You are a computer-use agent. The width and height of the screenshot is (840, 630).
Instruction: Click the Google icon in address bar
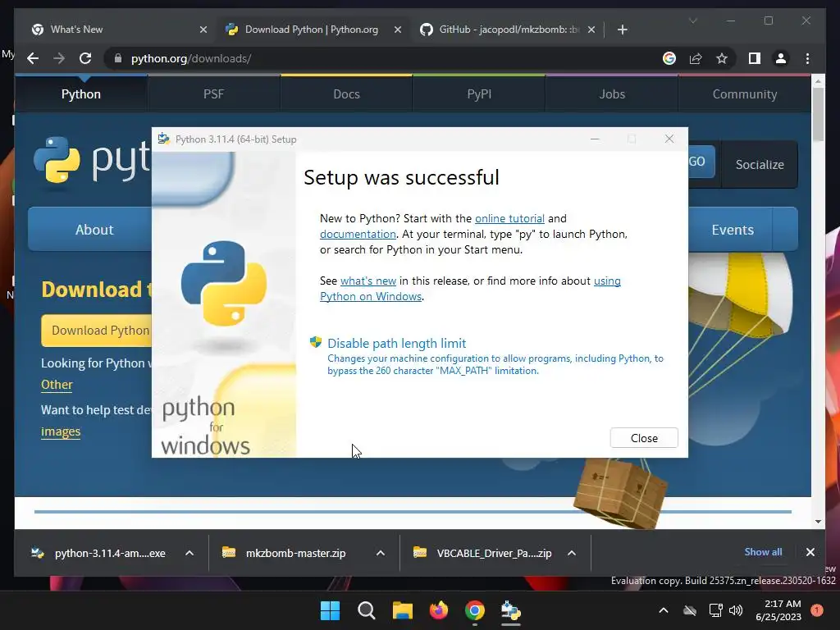pyautogui.click(x=669, y=58)
